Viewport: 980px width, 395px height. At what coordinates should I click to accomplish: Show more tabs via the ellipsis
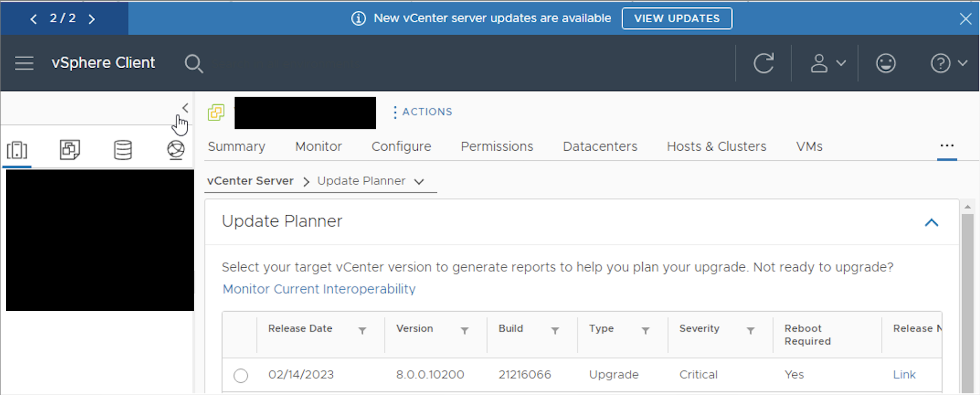point(947,146)
